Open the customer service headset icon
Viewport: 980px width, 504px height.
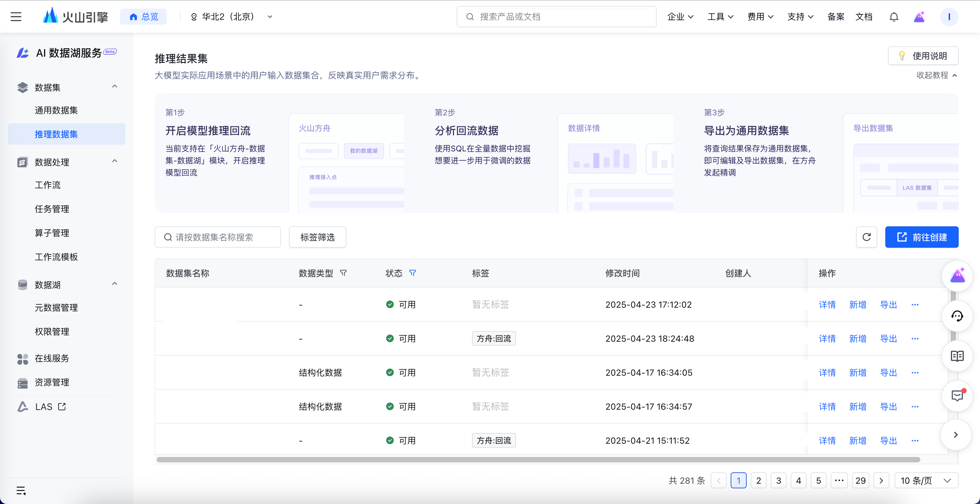(957, 316)
